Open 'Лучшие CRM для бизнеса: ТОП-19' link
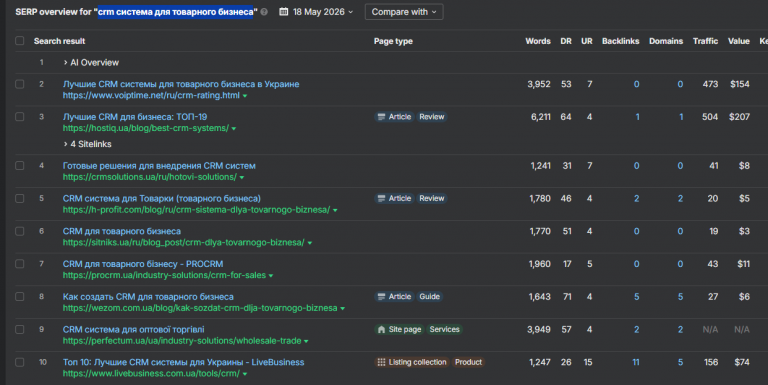Screen dimensions: 768x385 (x=135, y=117)
